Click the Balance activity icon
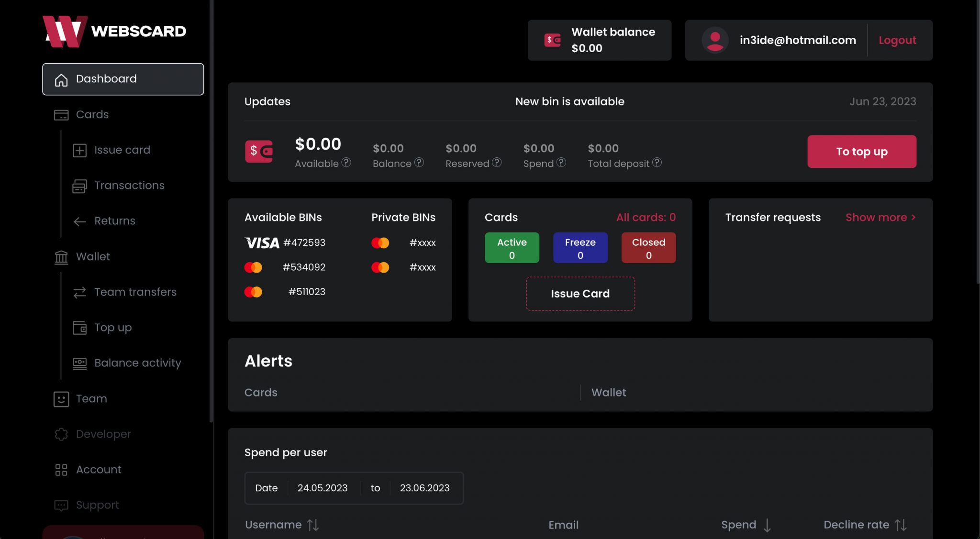This screenshot has height=539, width=980. click(79, 363)
